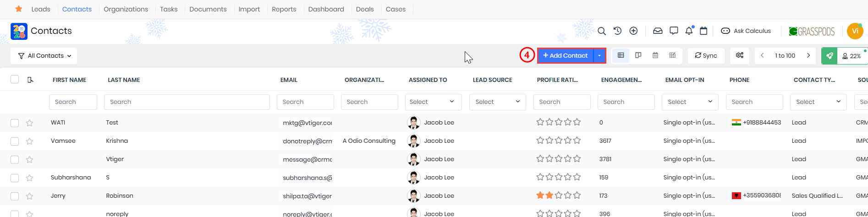Open the list settings gears icon

tap(739, 55)
